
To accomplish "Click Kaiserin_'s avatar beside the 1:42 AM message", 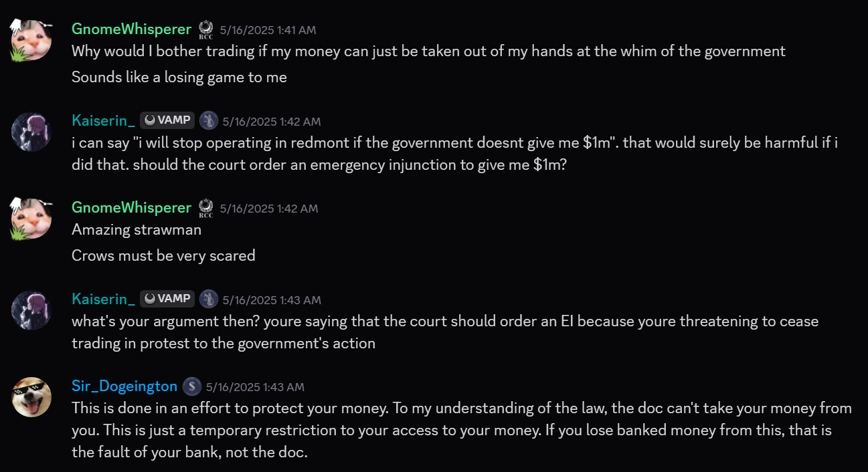I will 31,132.
